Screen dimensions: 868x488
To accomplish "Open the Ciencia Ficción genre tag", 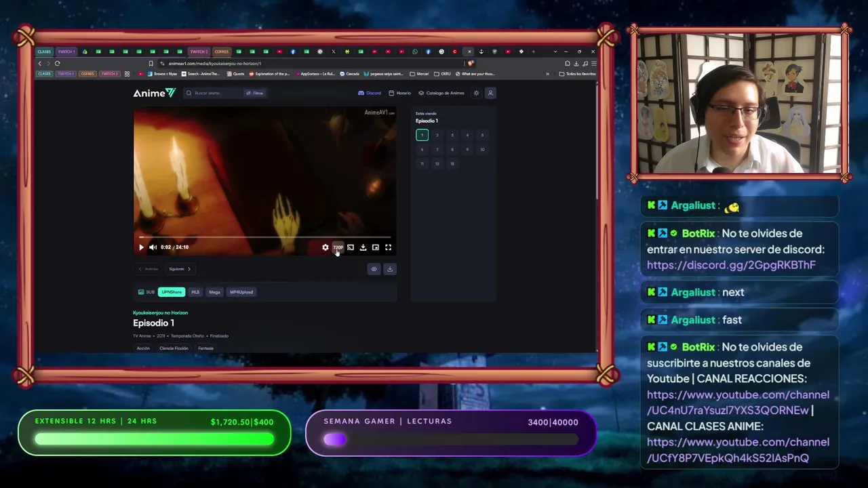I will (x=174, y=348).
